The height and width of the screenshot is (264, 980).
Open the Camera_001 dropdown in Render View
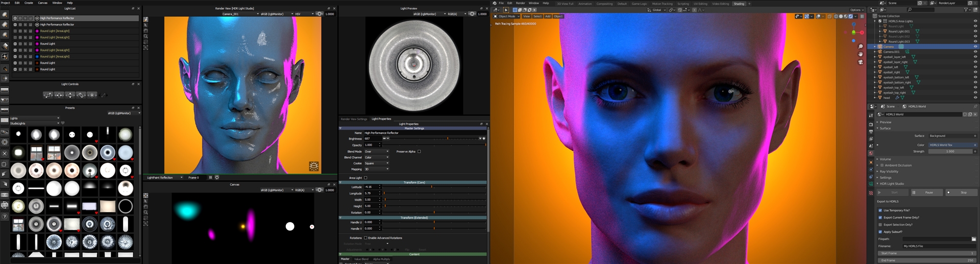[x=240, y=14]
